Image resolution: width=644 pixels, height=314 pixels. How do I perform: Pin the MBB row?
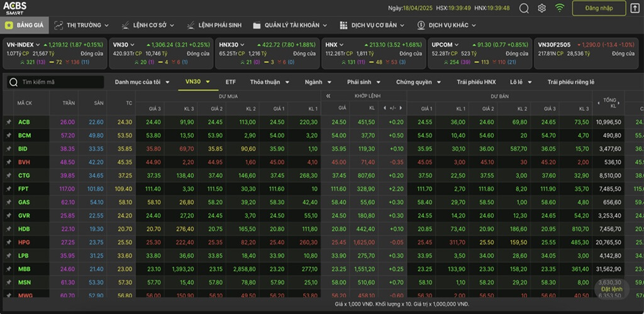pyautogui.click(x=8, y=269)
